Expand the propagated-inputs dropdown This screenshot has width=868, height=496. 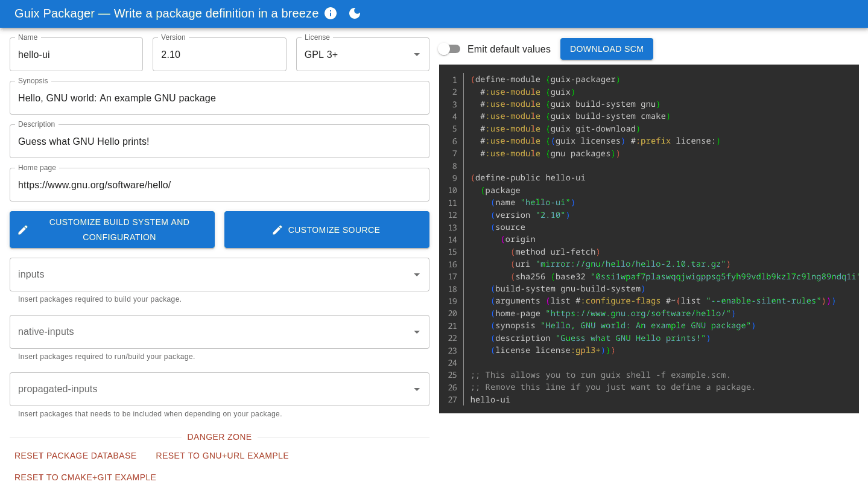pyautogui.click(x=220, y=389)
